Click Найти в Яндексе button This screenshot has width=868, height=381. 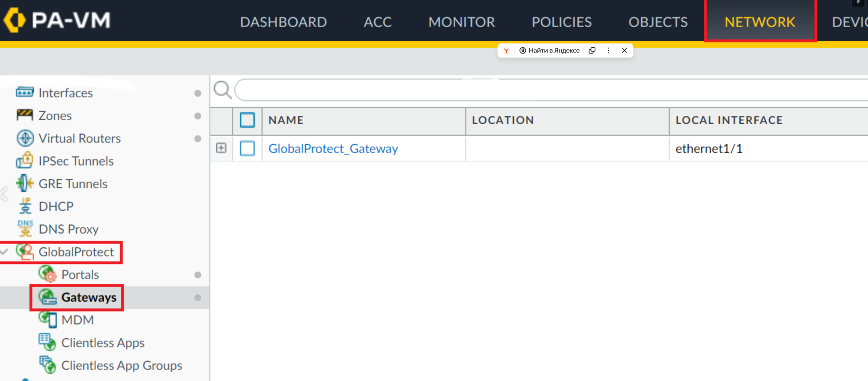click(x=549, y=50)
